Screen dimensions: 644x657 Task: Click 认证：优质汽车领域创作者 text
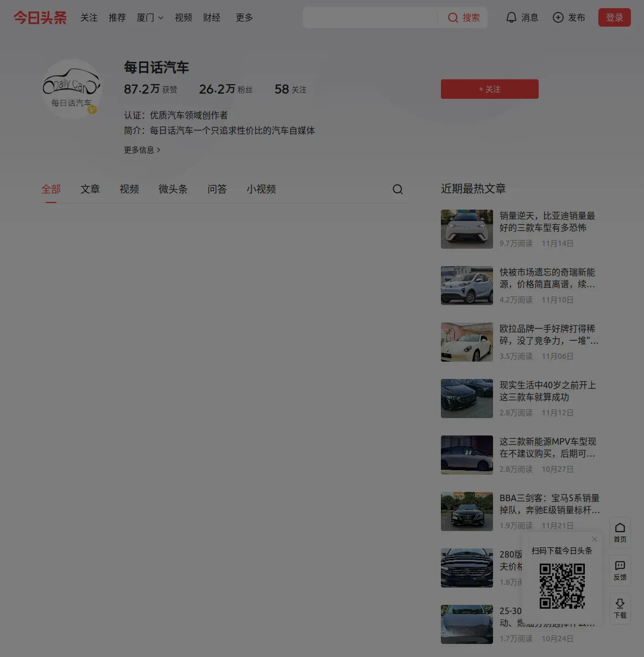click(176, 115)
